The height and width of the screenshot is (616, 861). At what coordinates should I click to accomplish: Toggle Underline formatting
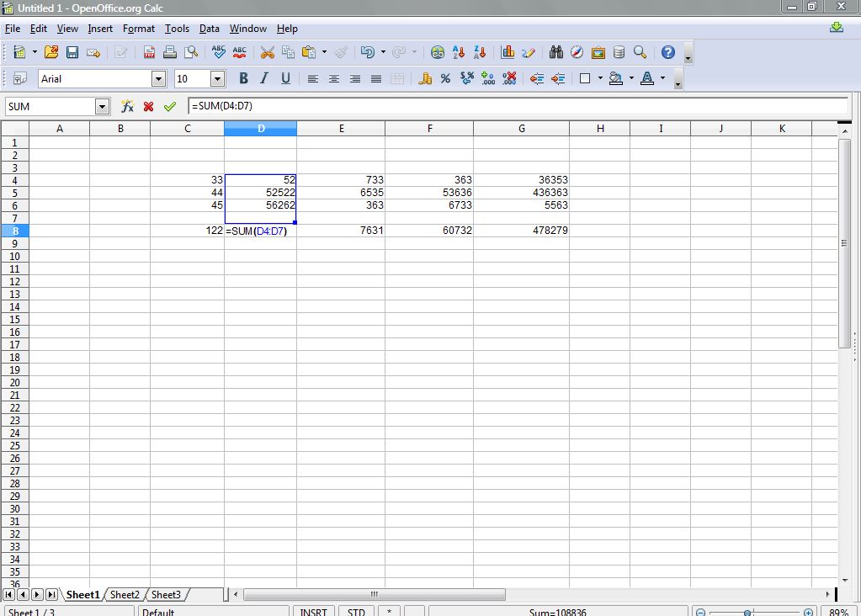pos(285,78)
